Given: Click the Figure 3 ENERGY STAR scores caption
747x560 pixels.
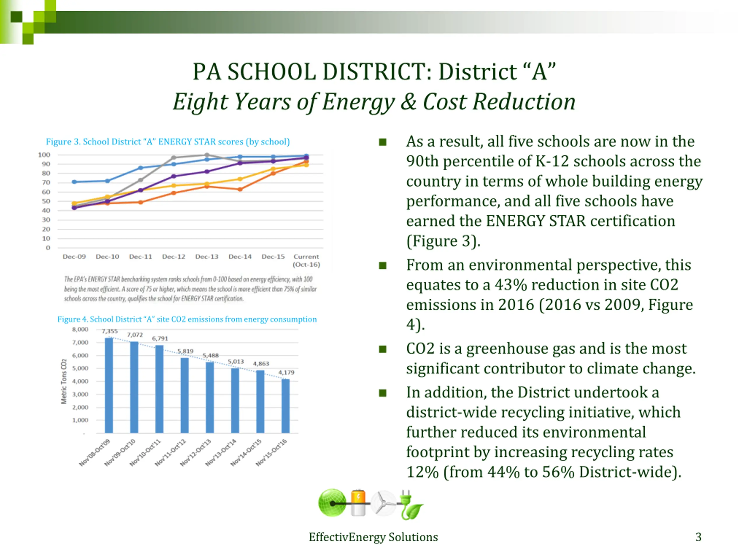Looking at the screenshot, I should coord(168,142).
